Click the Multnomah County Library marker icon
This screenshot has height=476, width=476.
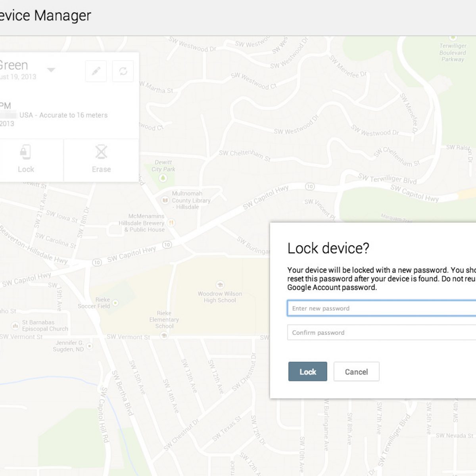pos(165,200)
